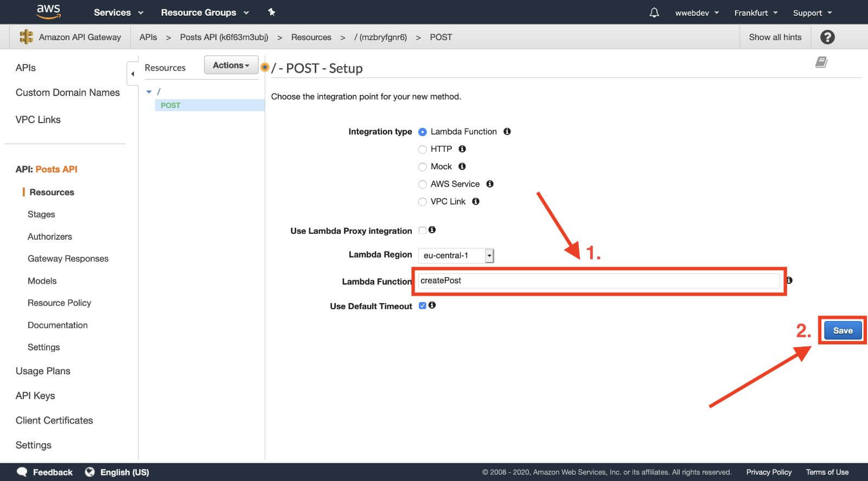The image size is (868, 481).
Task: Select the Mock integration type
Action: click(423, 166)
